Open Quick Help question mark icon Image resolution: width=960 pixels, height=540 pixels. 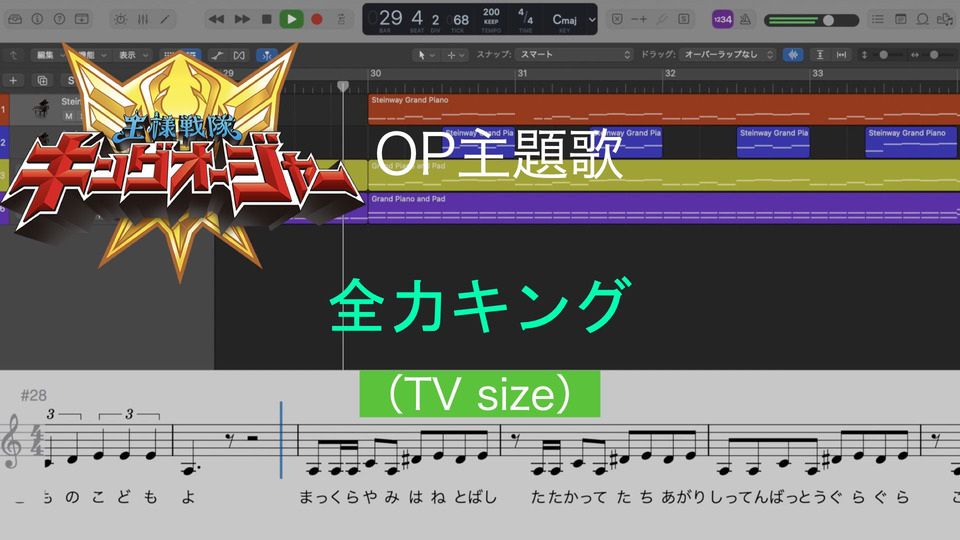click(59, 19)
